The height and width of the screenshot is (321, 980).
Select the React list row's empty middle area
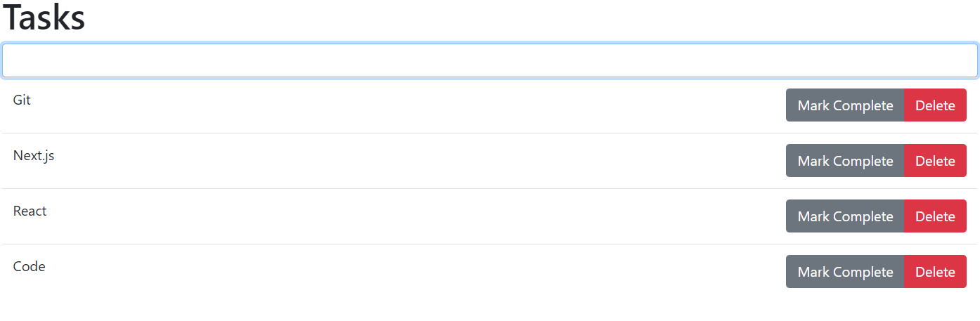pyautogui.click(x=408, y=216)
